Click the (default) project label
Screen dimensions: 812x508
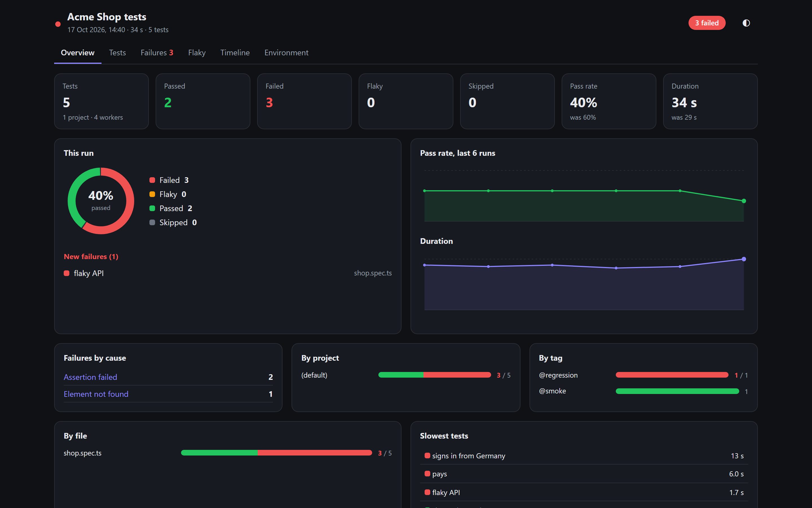coord(314,375)
